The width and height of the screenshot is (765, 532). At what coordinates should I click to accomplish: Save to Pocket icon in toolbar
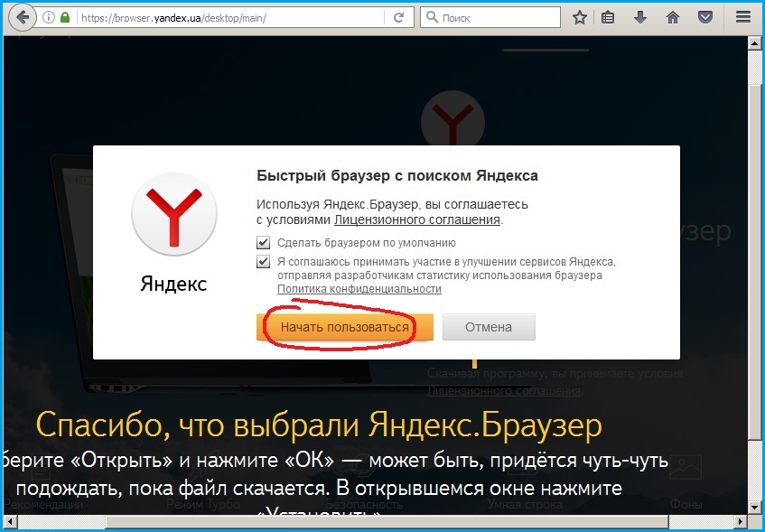click(705, 17)
